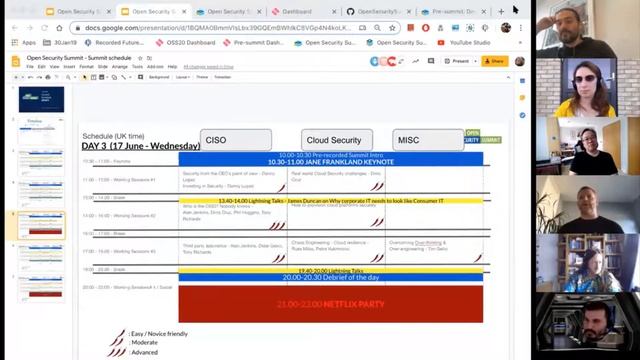The width and height of the screenshot is (640, 360).
Task: Click the redo icon in toolbar
Action: [39, 77]
